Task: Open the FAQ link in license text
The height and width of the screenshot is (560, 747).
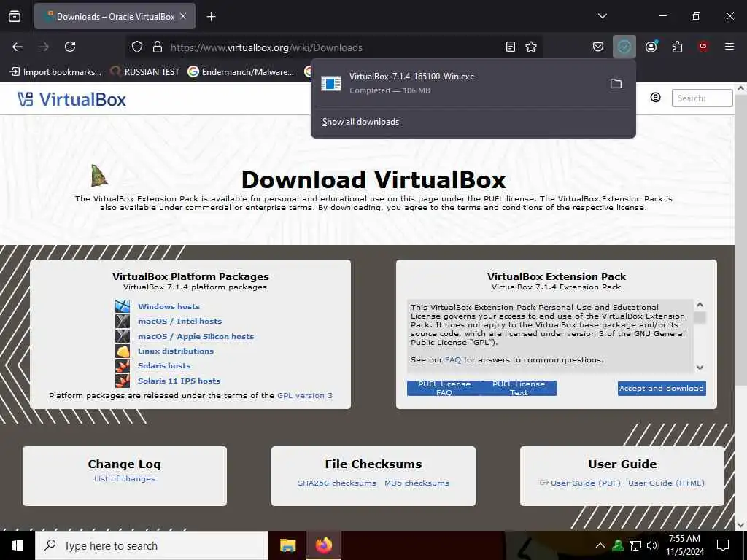Action: [452, 360]
